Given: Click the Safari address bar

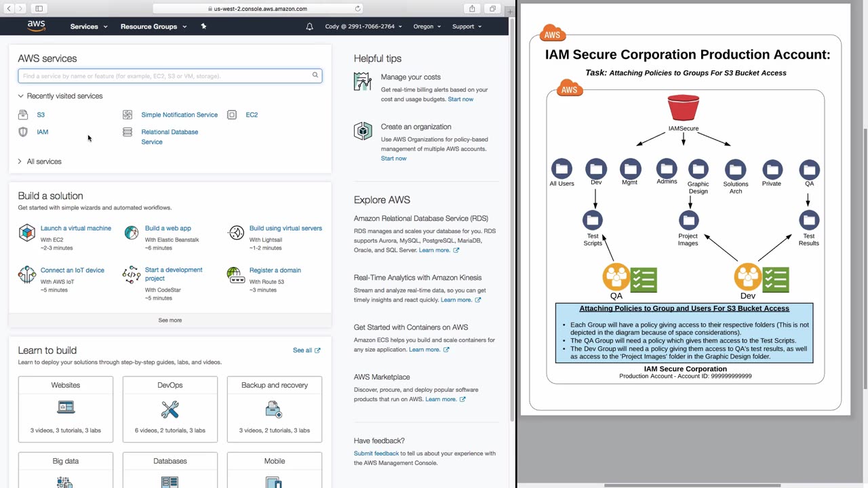Looking at the screenshot, I should [x=258, y=9].
